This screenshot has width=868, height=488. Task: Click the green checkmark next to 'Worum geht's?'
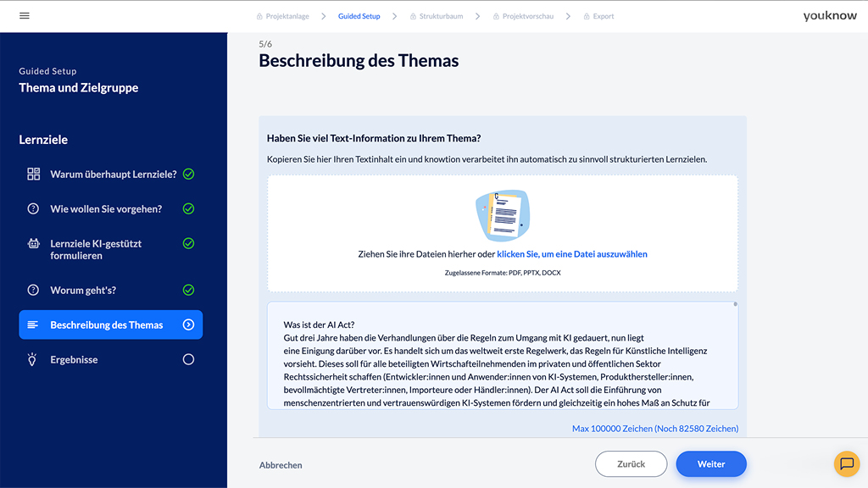(x=188, y=290)
